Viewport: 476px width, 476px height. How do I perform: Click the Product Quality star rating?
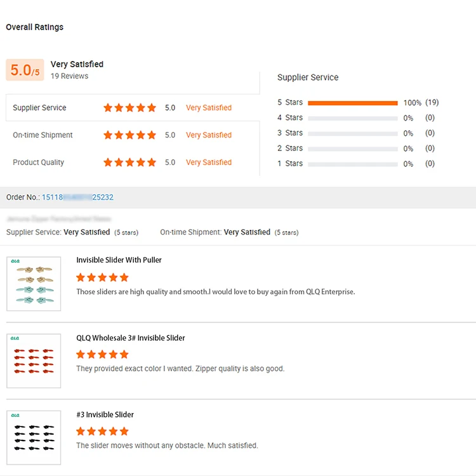coord(129,162)
